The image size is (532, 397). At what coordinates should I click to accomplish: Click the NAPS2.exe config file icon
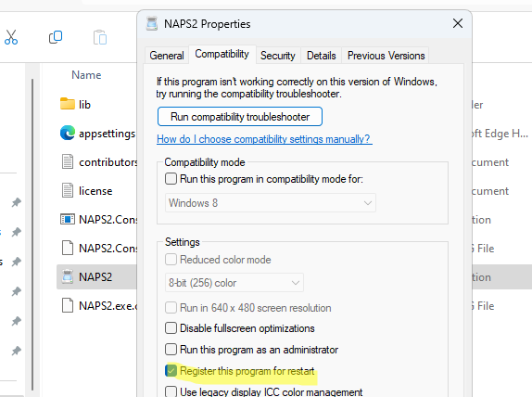tap(68, 305)
